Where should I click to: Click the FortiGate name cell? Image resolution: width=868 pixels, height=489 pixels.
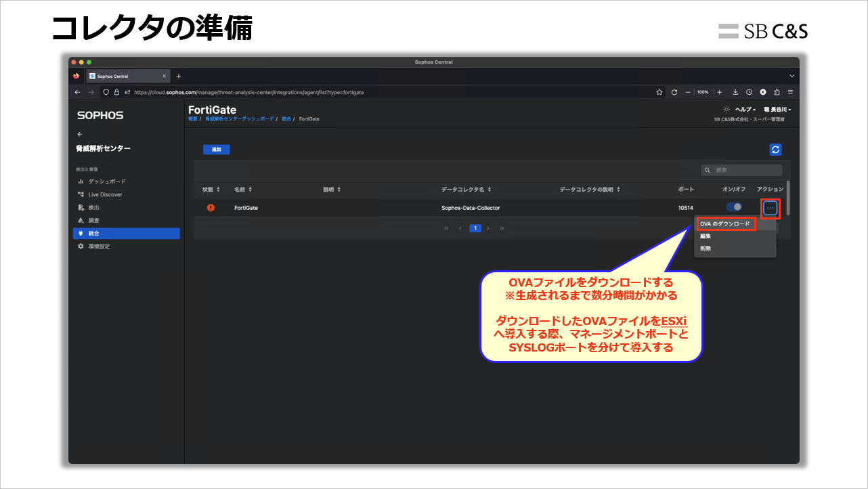246,208
